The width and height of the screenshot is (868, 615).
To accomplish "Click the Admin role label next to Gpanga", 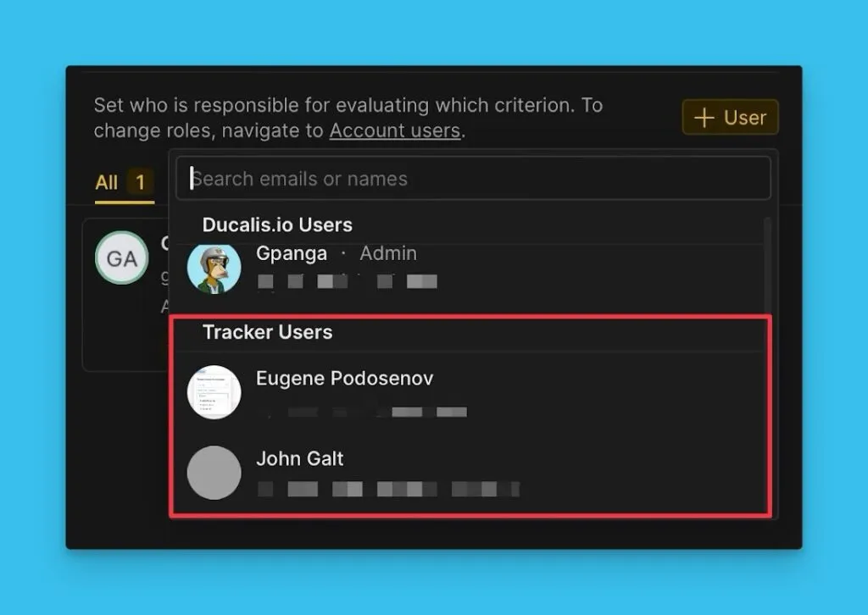I will coord(388,253).
